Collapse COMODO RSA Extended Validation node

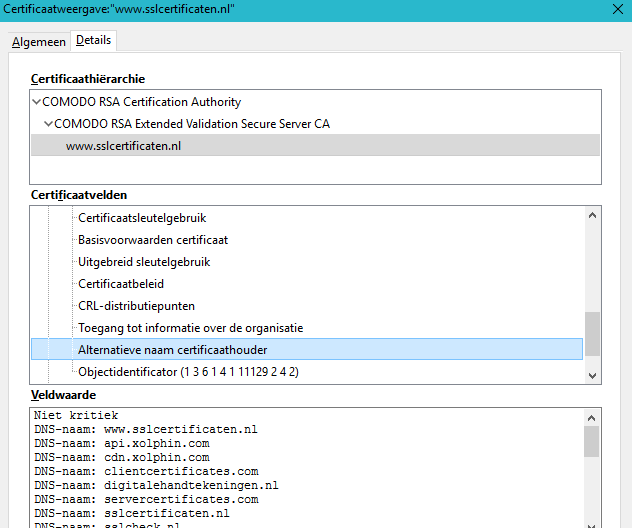click(48, 124)
